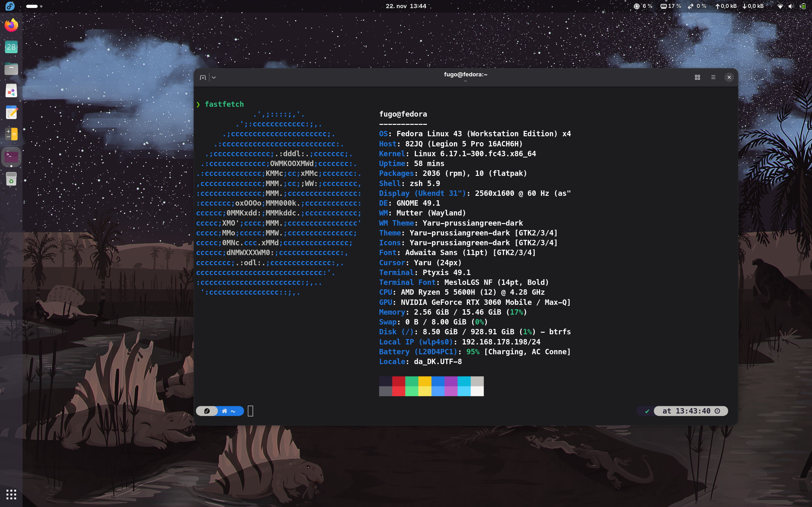Screen dimensions: 812x507
Task: Open the clock and notifications menu
Action: pyautogui.click(x=406, y=6)
